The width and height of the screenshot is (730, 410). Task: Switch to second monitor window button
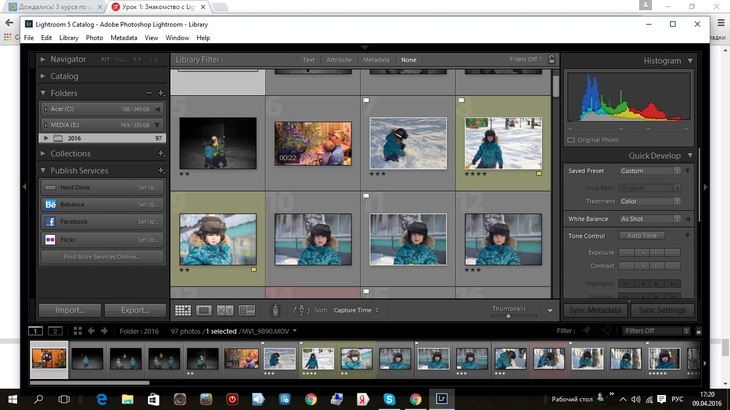pos(56,330)
